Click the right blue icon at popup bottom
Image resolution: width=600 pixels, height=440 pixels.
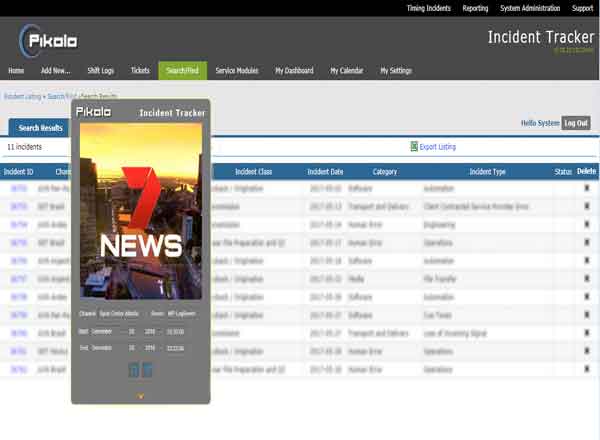[147, 370]
